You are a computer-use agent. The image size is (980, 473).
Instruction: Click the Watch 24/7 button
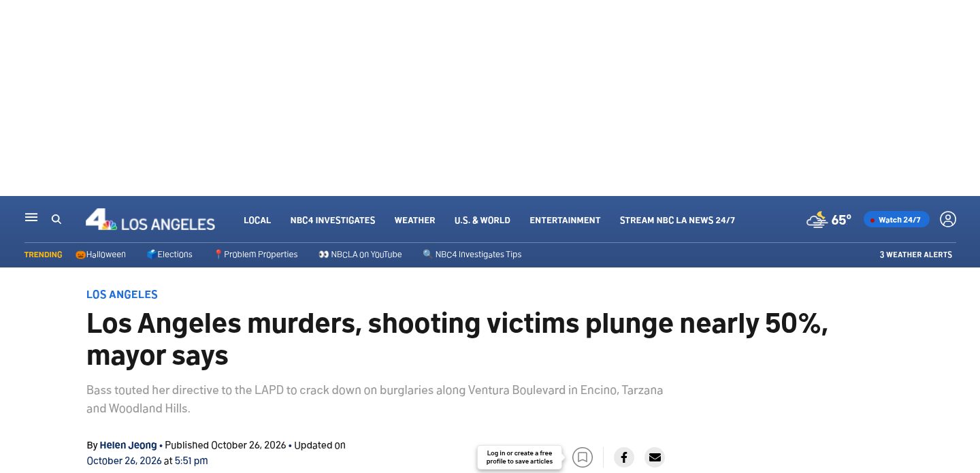click(896, 220)
